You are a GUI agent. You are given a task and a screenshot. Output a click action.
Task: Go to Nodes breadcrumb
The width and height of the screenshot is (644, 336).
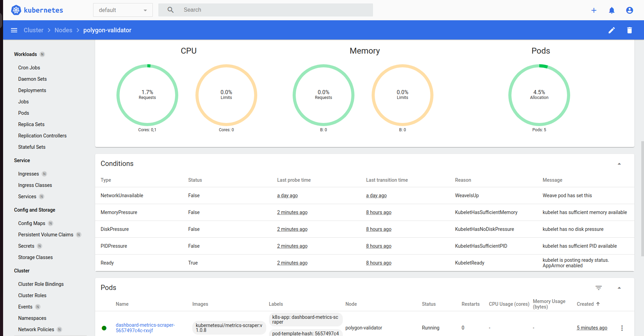point(63,30)
